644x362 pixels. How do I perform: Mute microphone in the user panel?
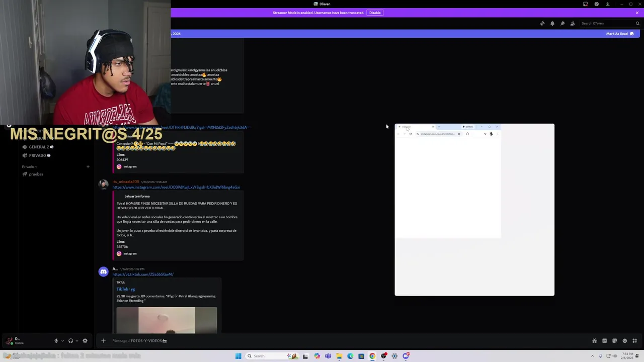tap(56, 340)
